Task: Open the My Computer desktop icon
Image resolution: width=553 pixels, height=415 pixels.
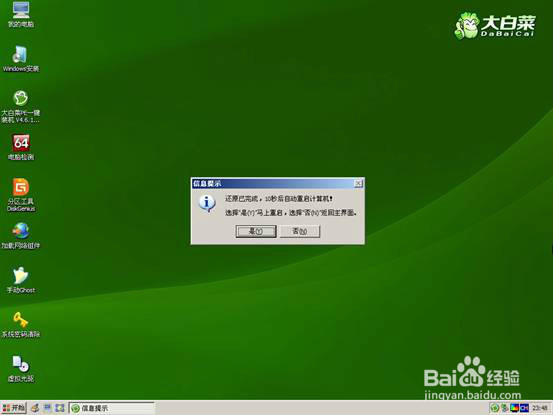Action: [x=21, y=14]
